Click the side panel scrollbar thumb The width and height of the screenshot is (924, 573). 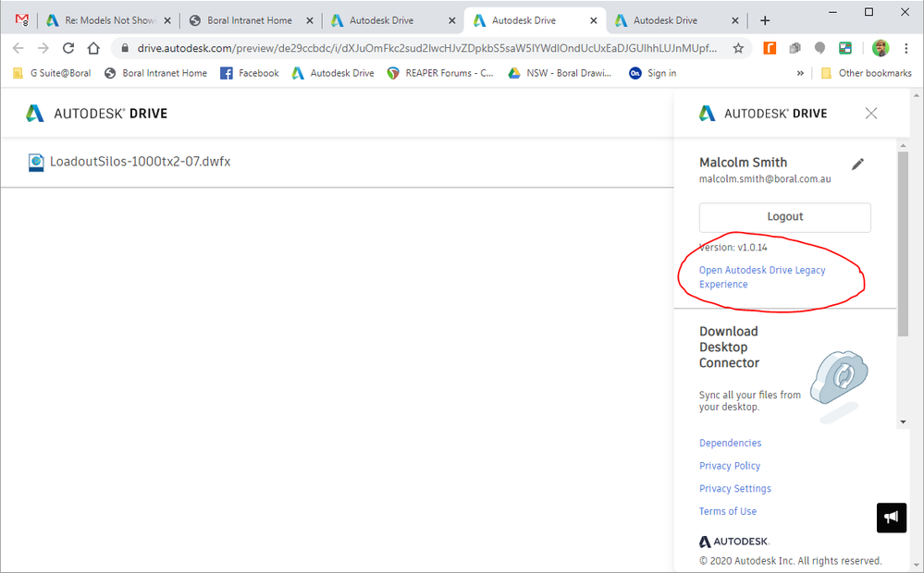pos(903,244)
